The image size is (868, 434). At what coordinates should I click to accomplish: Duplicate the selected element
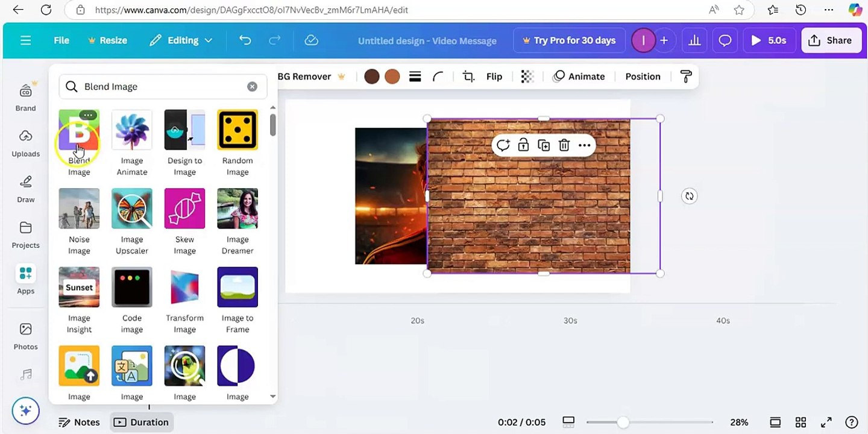544,145
